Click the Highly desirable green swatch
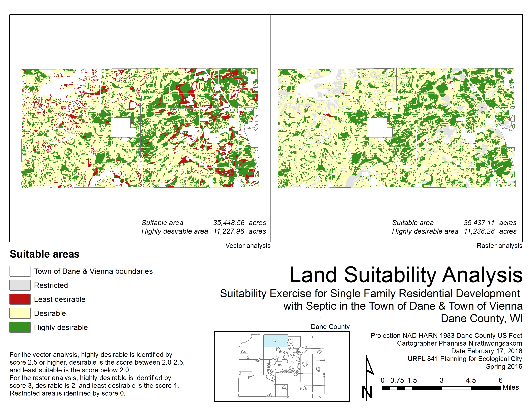532x411 pixels. 20,327
